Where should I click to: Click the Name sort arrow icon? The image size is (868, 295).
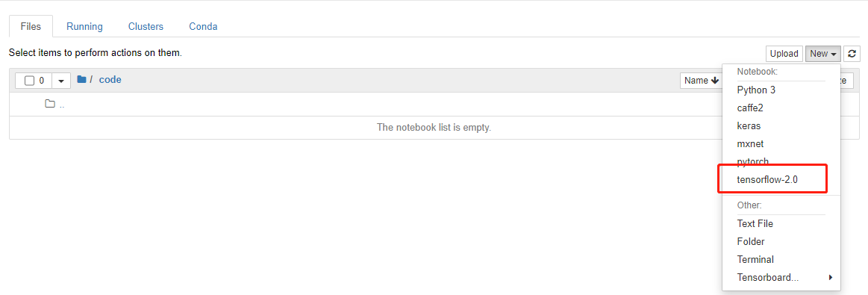tap(715, 80)
